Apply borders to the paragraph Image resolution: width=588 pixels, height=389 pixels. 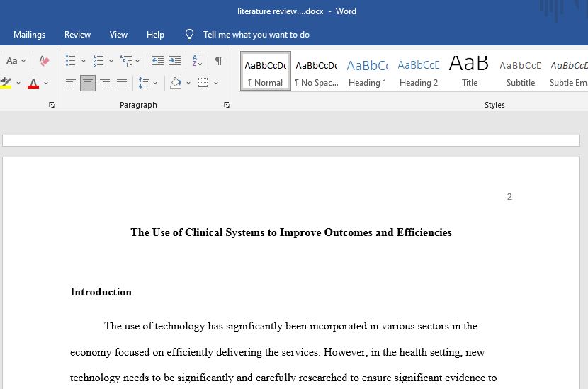coord(203,83)
